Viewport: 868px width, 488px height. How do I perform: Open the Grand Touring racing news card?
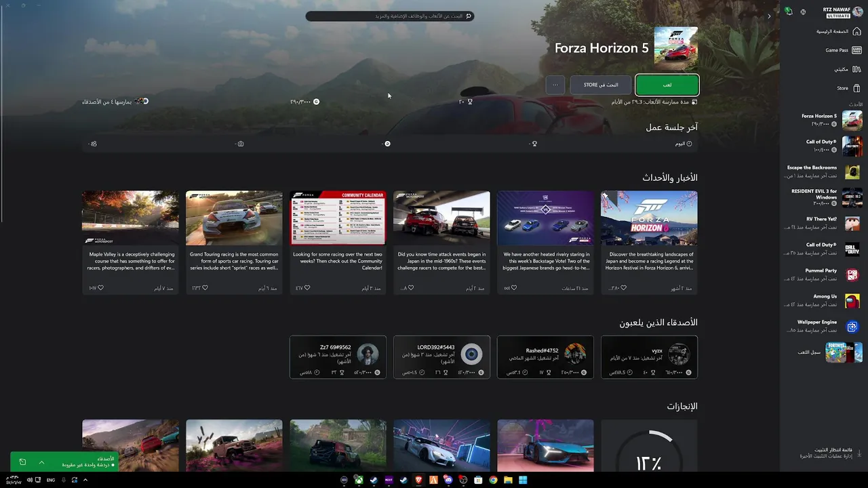pos(234,243)
